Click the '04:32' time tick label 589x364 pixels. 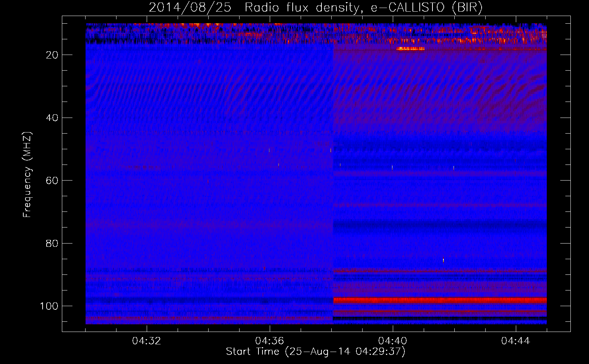pos(146,341)
